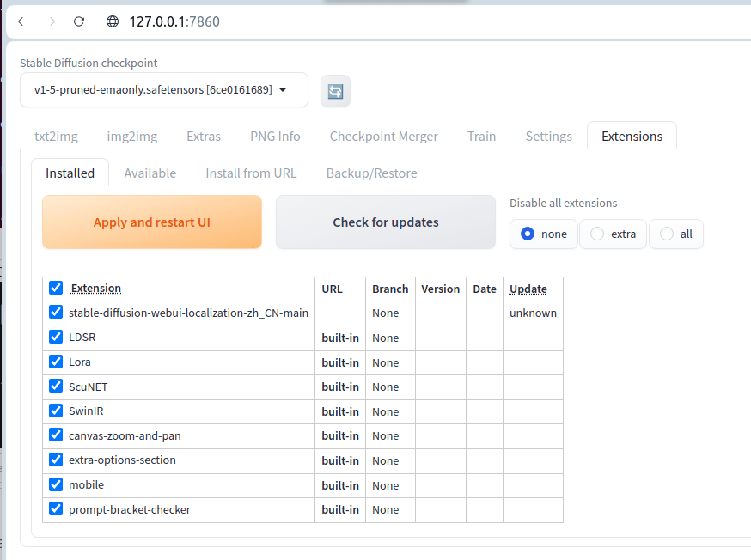Select the Extensions tab
The width and height of the screenshot is (751, 560).
pyautogui.click(x=632, y=137)
